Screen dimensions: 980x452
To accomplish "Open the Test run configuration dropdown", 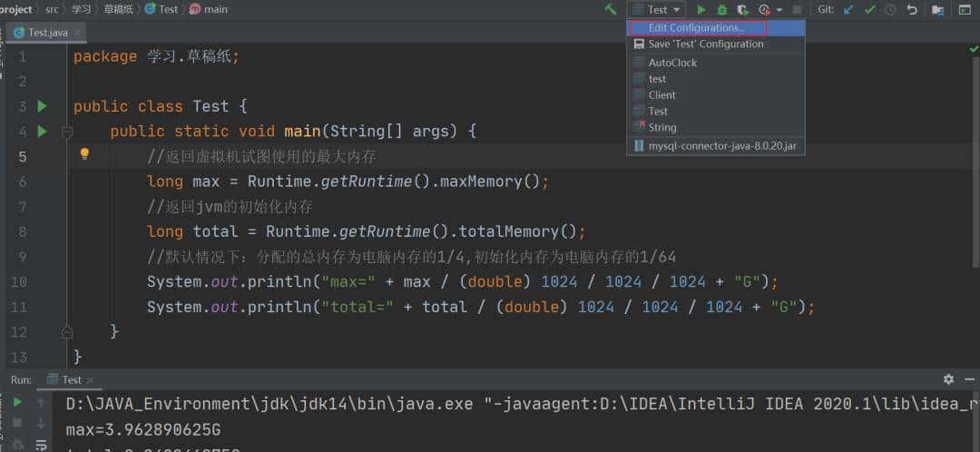I will (x=658, y=9).
